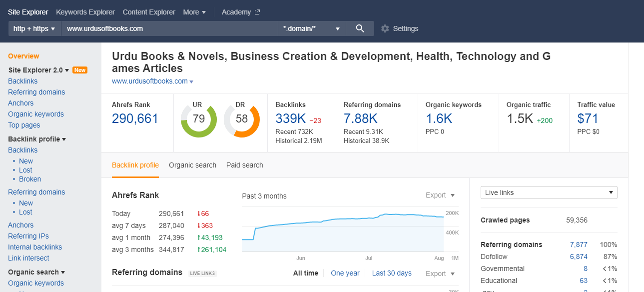This screenshot has width=644, height=292.
Task: Click the Ahrefs Rank line chart
Action: [x=343, y=230]
